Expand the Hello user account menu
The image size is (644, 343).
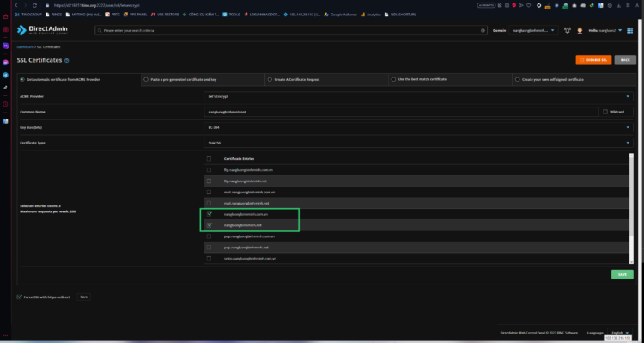tap(605, 30)
